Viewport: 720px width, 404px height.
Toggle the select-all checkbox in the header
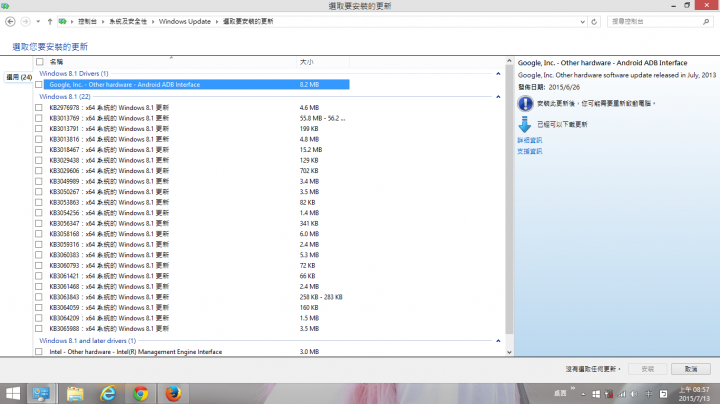pyautogui.click(x=40, y=62)
